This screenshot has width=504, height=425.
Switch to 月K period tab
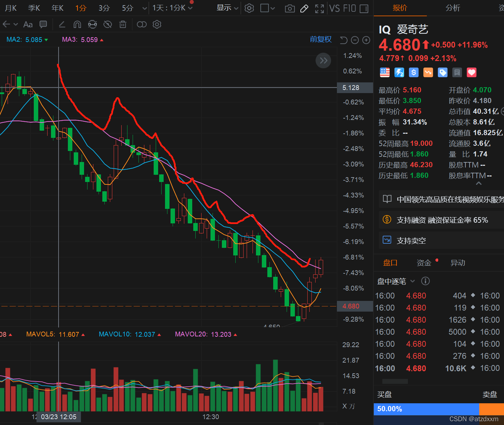pyautogui.click(x=11, y=8)
